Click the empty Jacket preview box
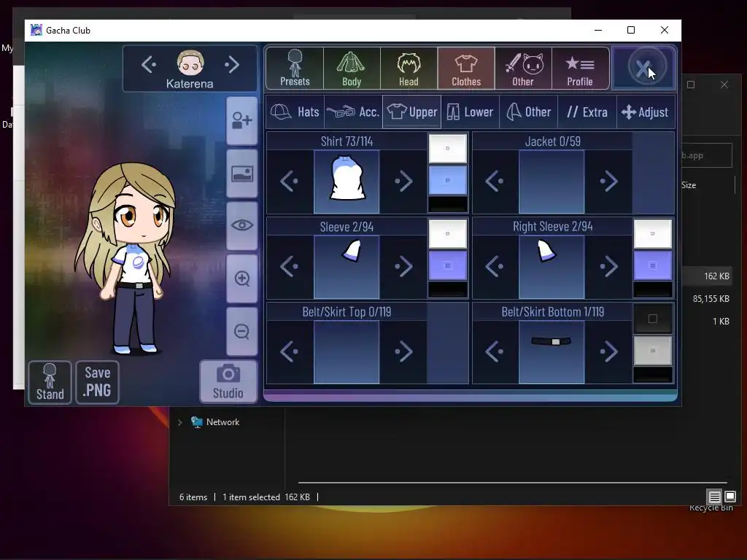 (x=551, y=182)
